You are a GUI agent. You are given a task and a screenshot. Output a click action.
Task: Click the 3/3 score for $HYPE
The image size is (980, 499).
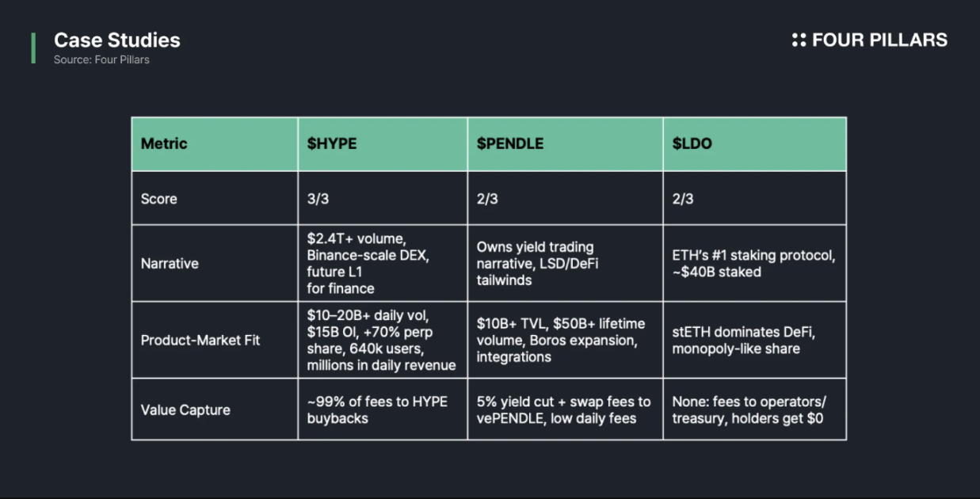318,199
